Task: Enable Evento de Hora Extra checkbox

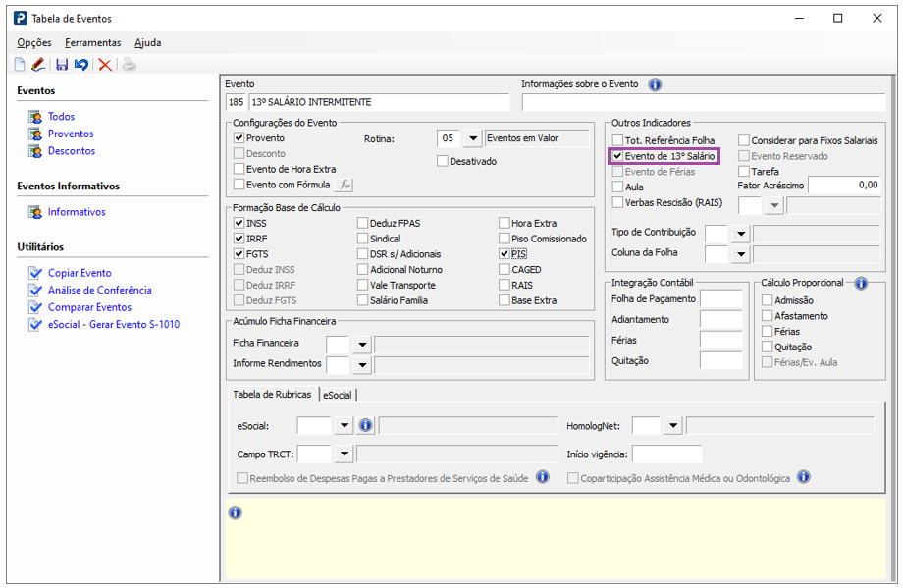Action: coord(239,169)
